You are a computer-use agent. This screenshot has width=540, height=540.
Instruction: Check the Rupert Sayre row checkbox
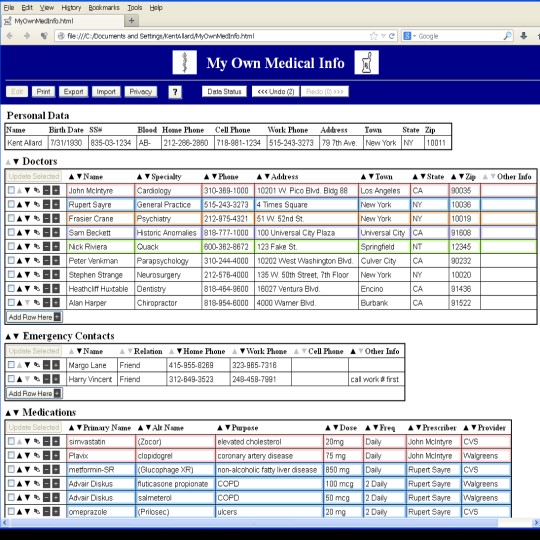point(11,204)
